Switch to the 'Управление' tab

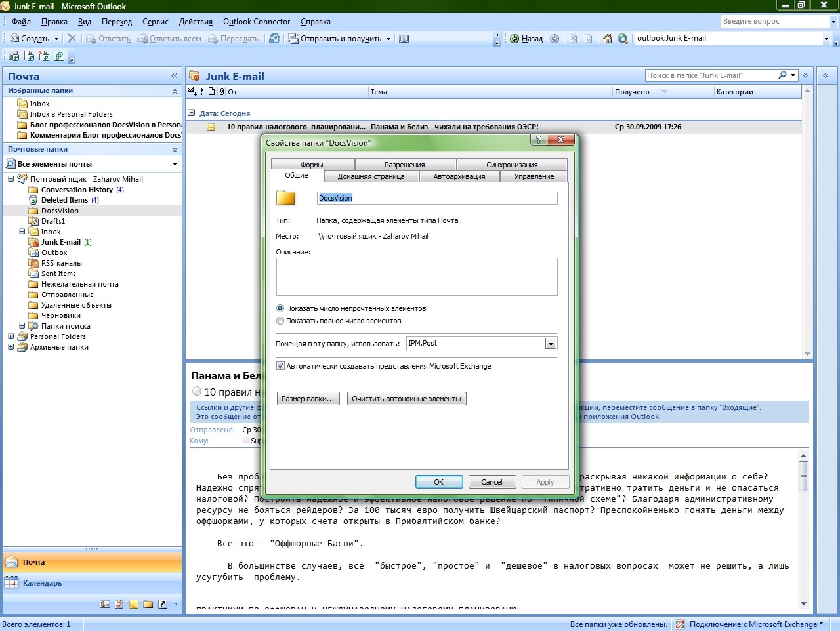click(534, 176)
